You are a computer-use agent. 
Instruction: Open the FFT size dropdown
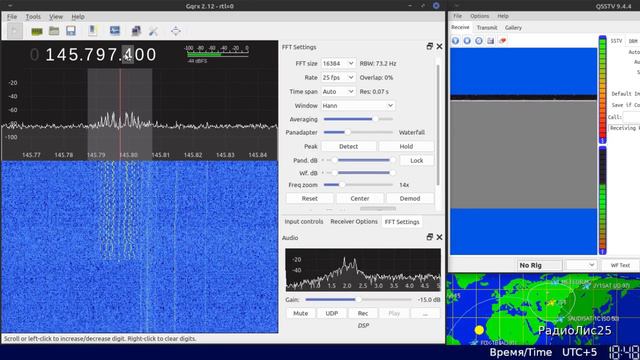(x=338, y=64)
